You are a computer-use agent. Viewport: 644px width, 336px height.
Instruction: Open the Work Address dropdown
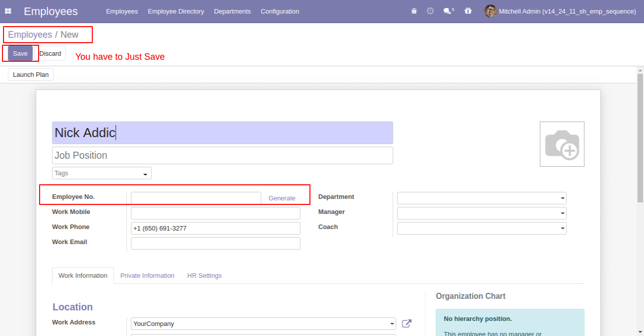click(x=263, y=324)
